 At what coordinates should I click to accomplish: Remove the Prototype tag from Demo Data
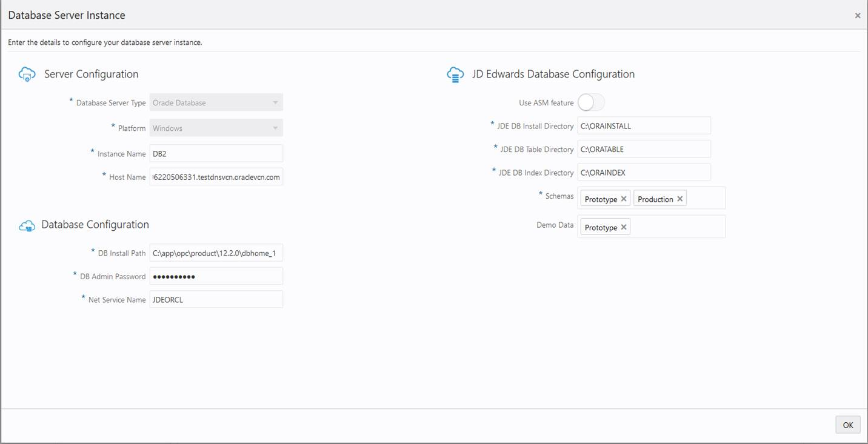coord(623,227)
